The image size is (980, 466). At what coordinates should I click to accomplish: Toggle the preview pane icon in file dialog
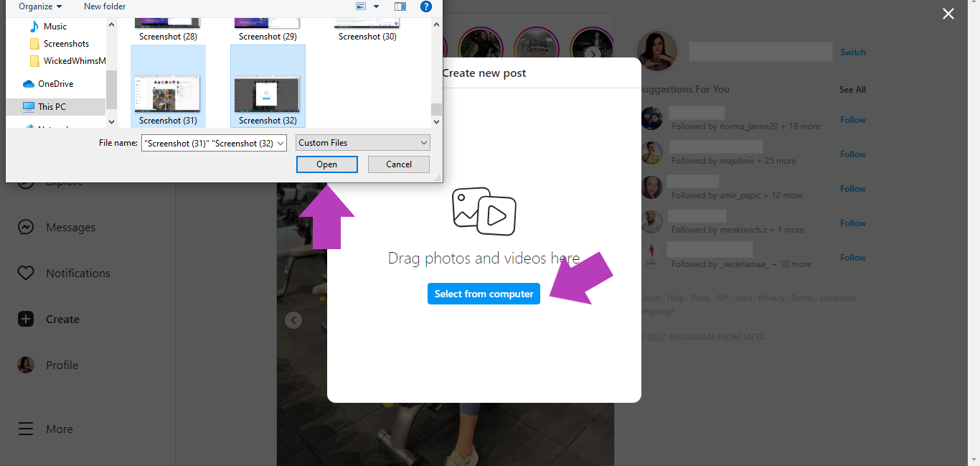(400, 6)
